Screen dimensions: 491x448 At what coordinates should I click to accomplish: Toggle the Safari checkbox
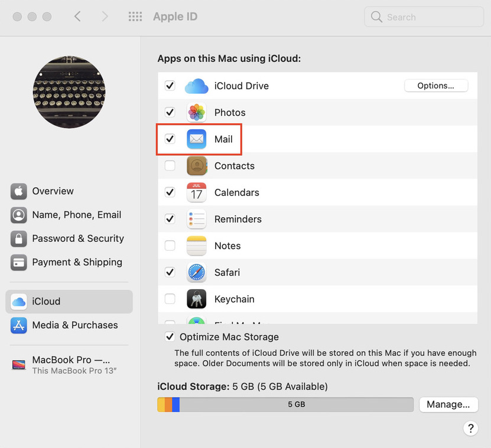click(170, 272)
